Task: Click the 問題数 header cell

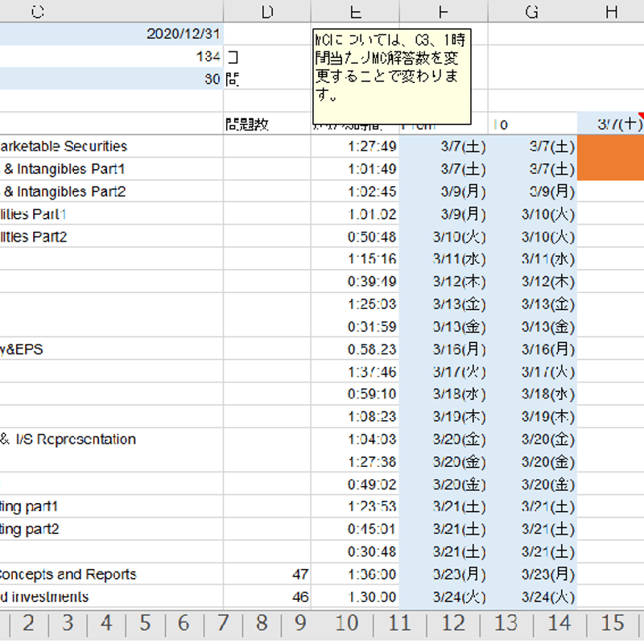Action: (267, 124)
